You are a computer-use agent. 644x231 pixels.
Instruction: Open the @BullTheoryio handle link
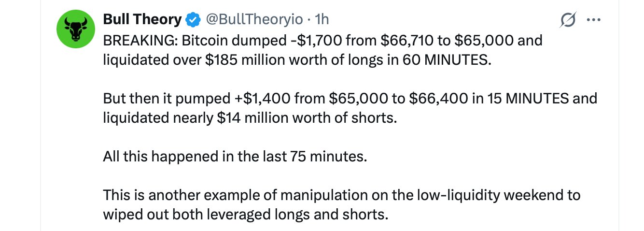point(254,19)
